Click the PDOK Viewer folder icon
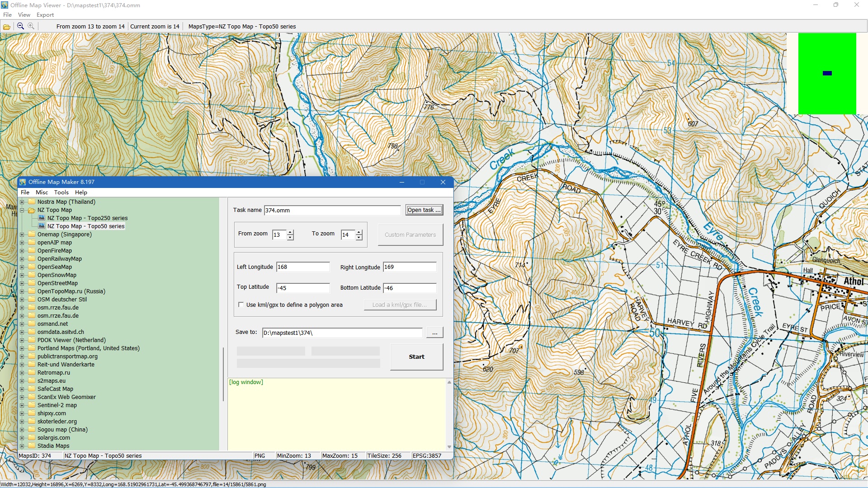The width and height of the screenshot is (868, 488). click(32, 340)
